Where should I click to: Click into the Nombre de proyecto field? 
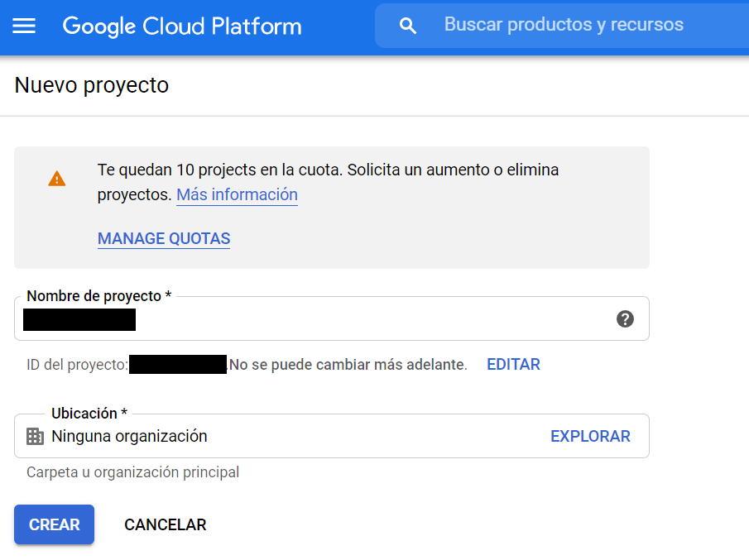pos(332,318)
